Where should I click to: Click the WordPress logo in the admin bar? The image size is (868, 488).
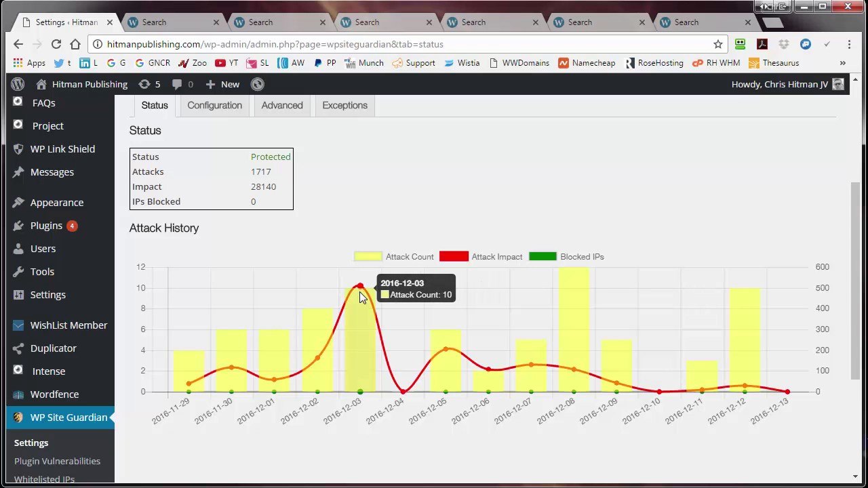[x=18, y=84]
